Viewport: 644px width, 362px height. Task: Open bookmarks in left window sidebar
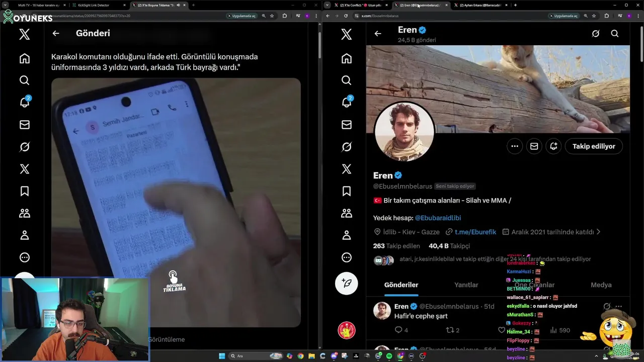[24, 191]
